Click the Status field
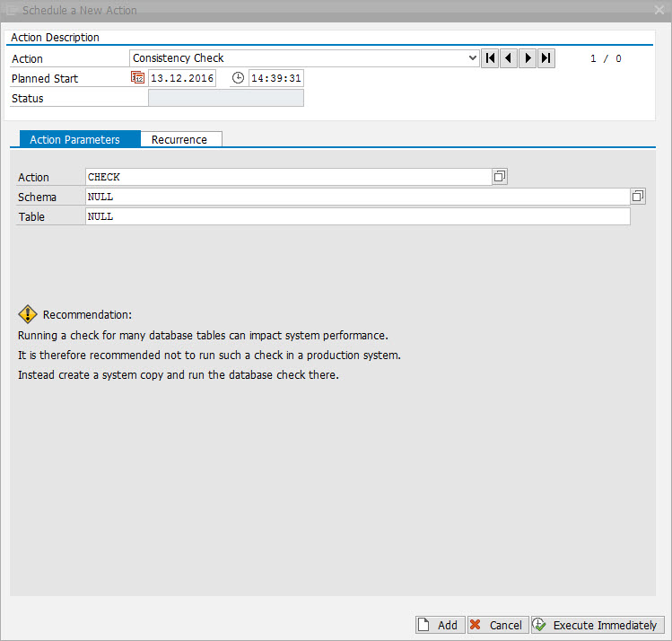This screenshot has width=672, height=641. (x=226, y=98)
